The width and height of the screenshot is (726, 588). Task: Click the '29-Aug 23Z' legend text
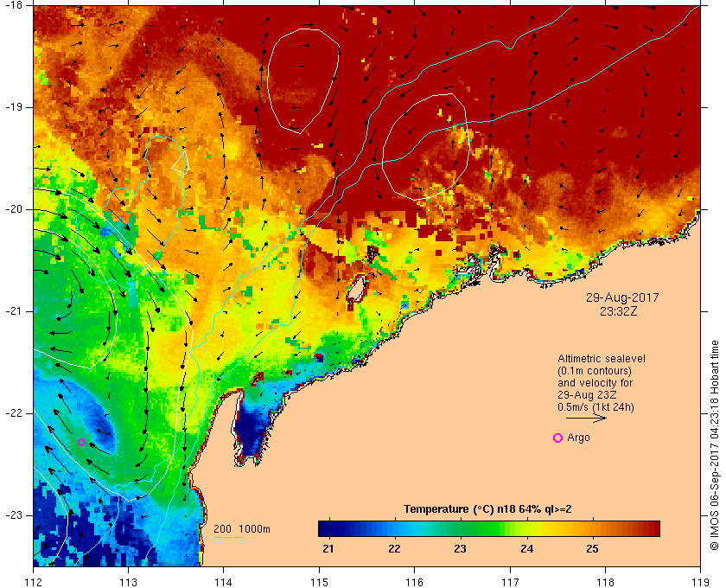click(587, 395)
